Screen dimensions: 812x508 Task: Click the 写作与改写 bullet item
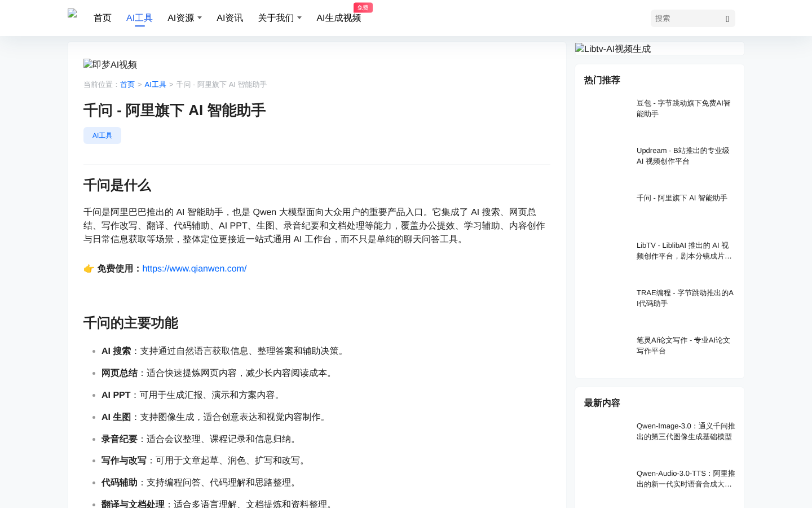pyautogui.click(x=205, y=461)
